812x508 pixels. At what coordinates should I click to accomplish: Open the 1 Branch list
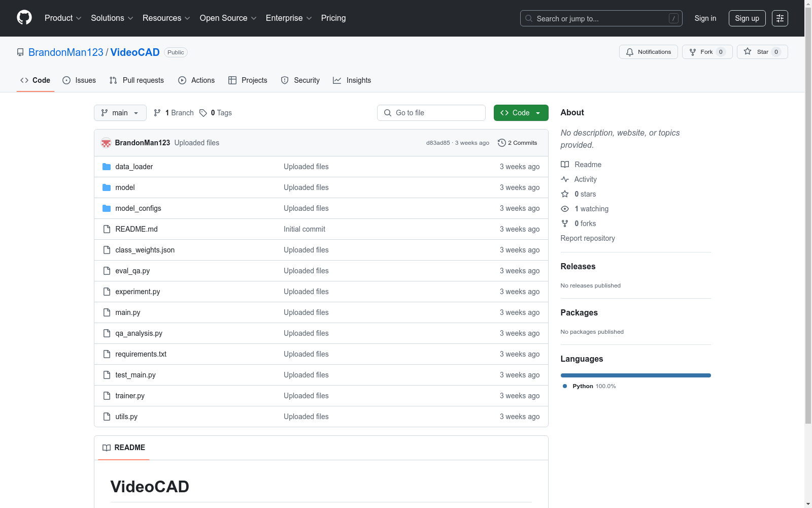pyautogui.click(x=174, y=113)
